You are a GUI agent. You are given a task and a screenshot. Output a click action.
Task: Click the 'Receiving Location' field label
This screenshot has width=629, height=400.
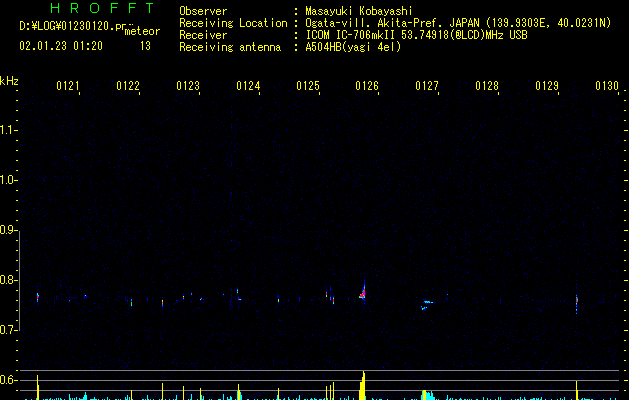click(233, 23)
